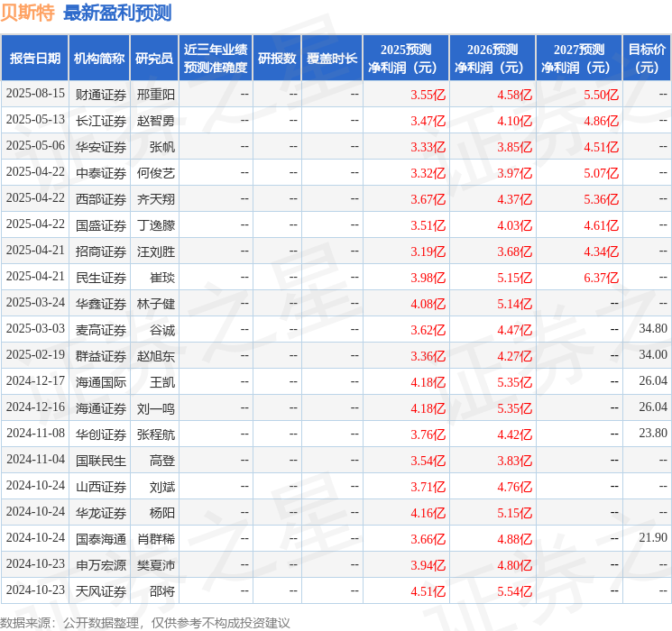The image size is (672, 631).
Task: Select the 群益证券 institution cell
Action: click(100, 356)
